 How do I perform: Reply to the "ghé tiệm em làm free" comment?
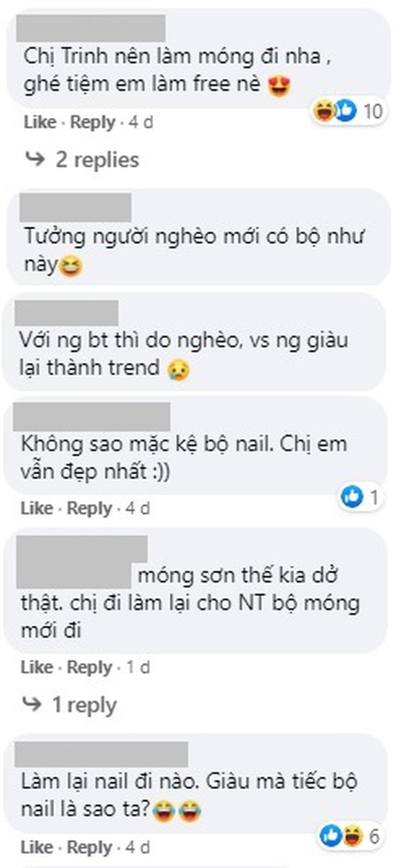click(x=92, y=122)
